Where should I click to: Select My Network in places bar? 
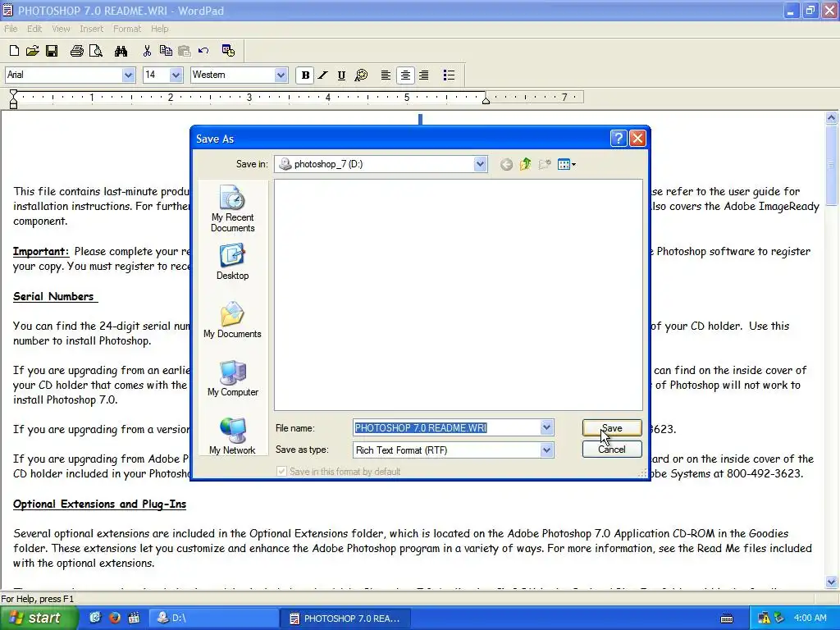click(x=232, y=436)
